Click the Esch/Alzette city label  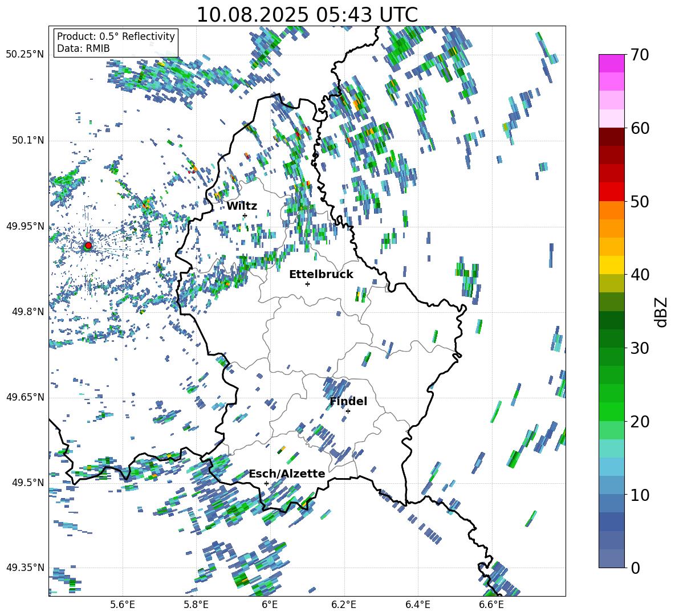point(287,474)
